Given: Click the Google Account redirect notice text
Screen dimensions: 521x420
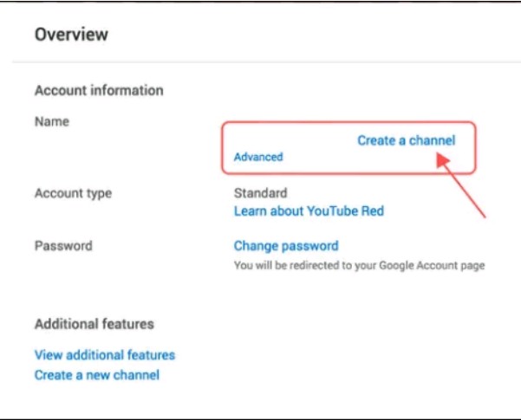Looking at the screenshot, I should pyautogui.click(x=359, y=266).
